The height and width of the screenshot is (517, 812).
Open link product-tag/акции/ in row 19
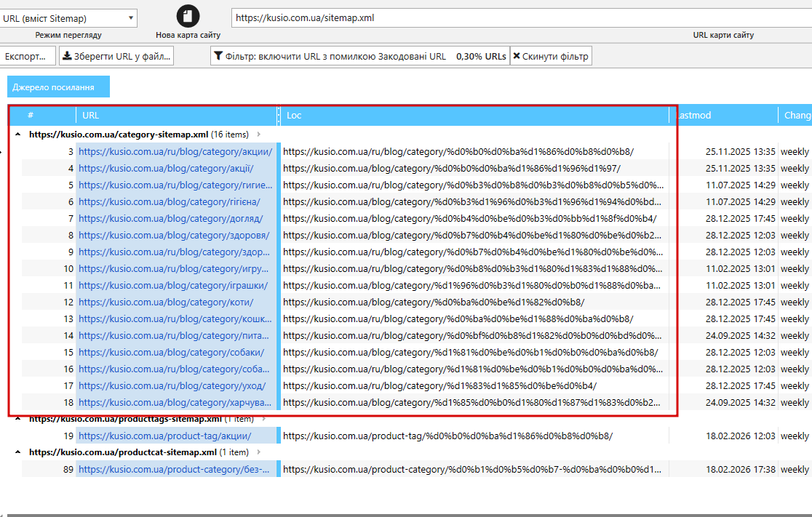164,436
